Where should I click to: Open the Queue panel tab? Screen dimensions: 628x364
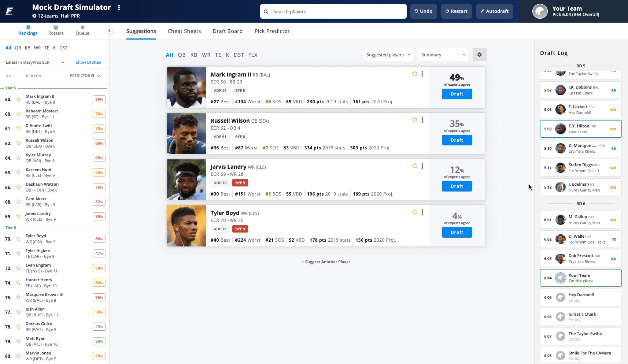(82, 30)
